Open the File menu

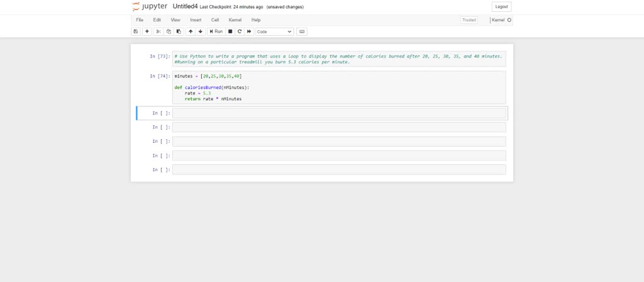coord(140,20)
